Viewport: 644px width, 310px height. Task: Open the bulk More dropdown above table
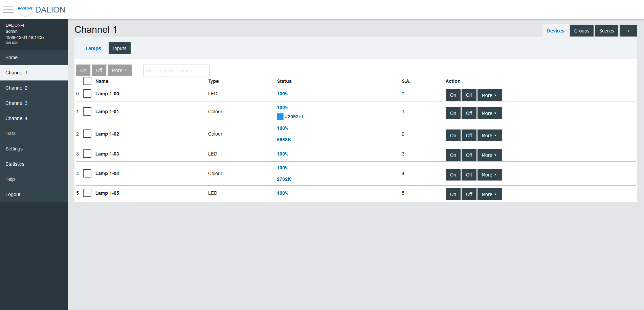coord(119,70)
